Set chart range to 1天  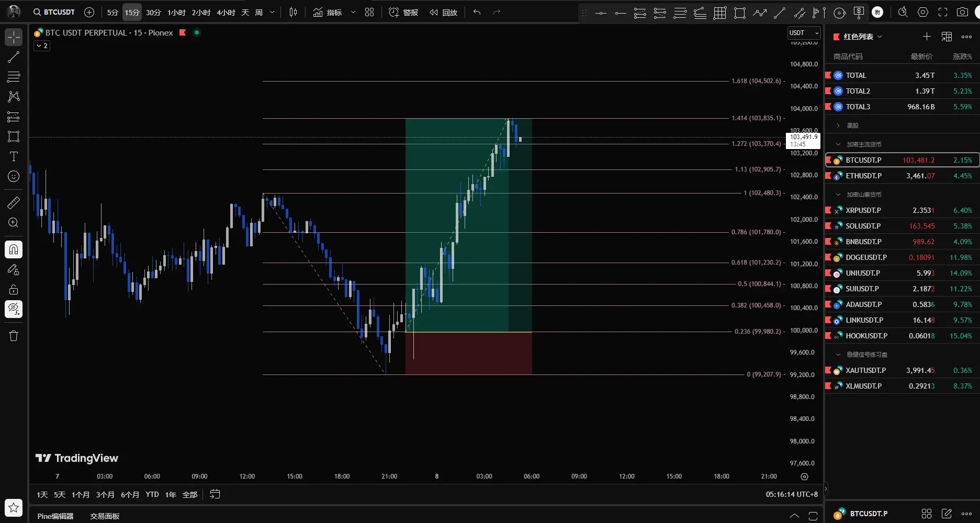(42, 495)
